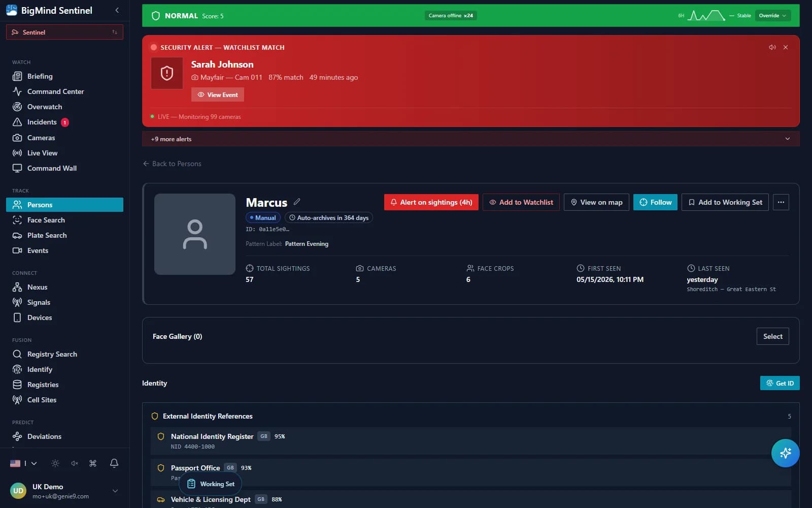Click Alert on sightings (4h)
The width and height of the screenshot is (812, 508).
coord(431,202)
